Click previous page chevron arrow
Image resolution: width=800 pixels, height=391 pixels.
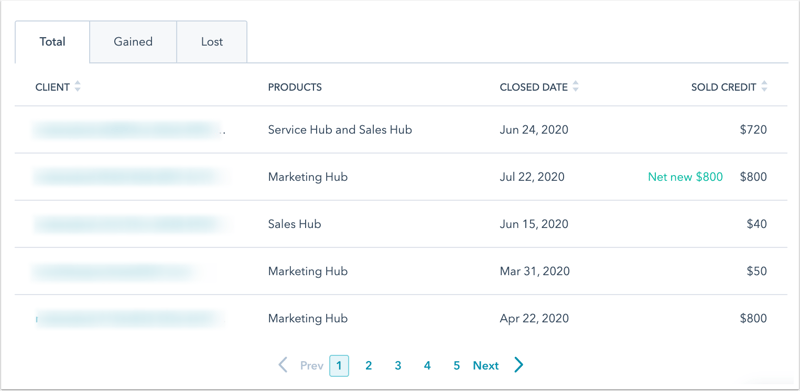[283, 365]
